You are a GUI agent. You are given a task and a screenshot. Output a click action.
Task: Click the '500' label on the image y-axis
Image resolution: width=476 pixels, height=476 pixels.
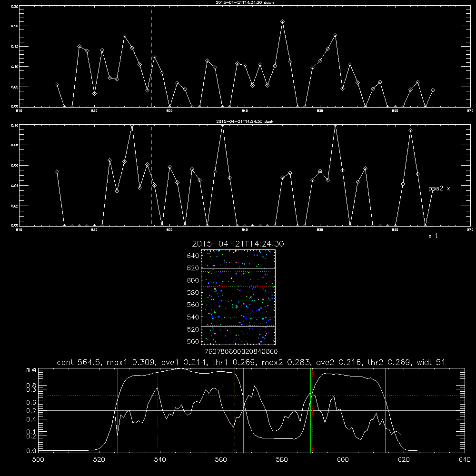tap(193, 342)
